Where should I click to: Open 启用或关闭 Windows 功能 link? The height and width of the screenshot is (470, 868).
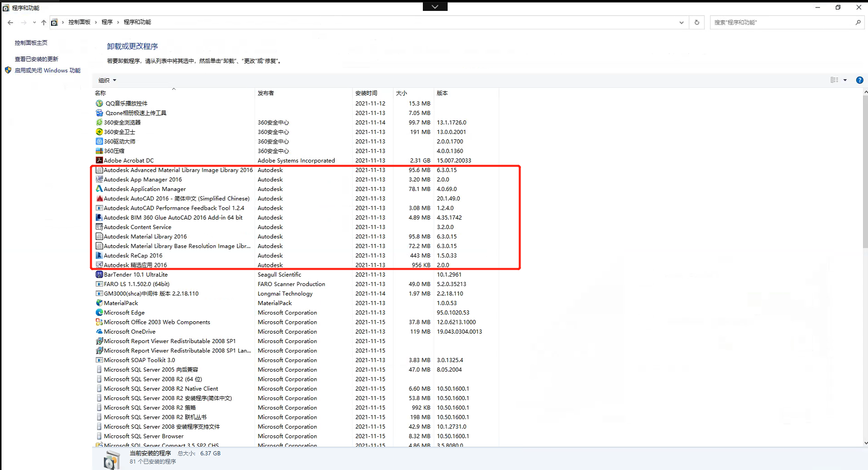pos(48,70)
